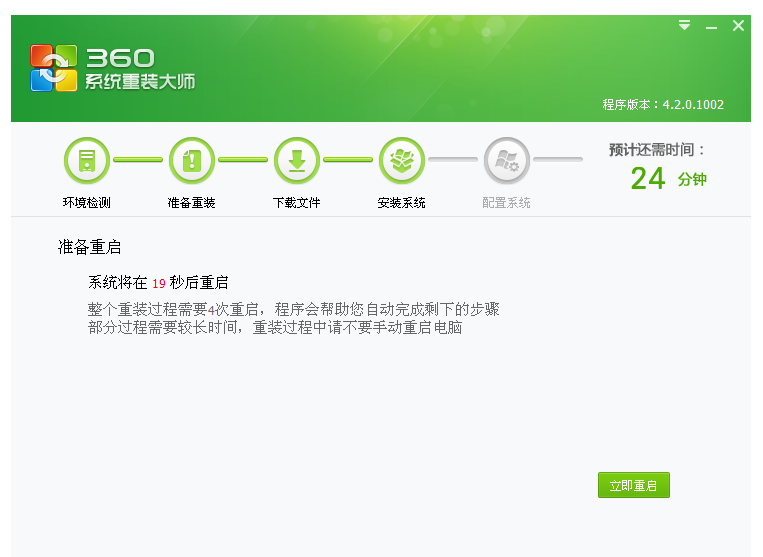Image resolution: width=763 pixels, height=557 pixels.
Task: Close the 360 系统重装大师 window
Action: pos(738,26)
